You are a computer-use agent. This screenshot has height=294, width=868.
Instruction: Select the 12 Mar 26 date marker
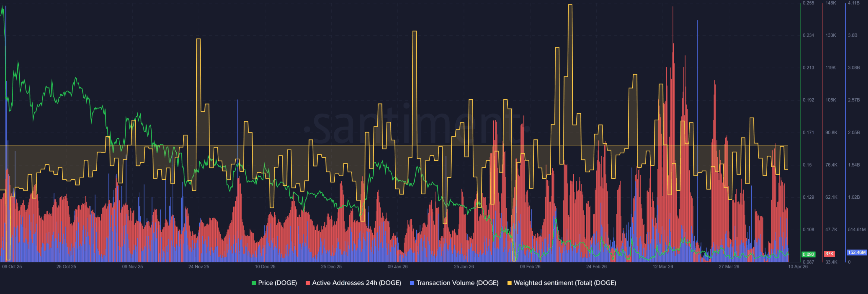tap(663, 267)
